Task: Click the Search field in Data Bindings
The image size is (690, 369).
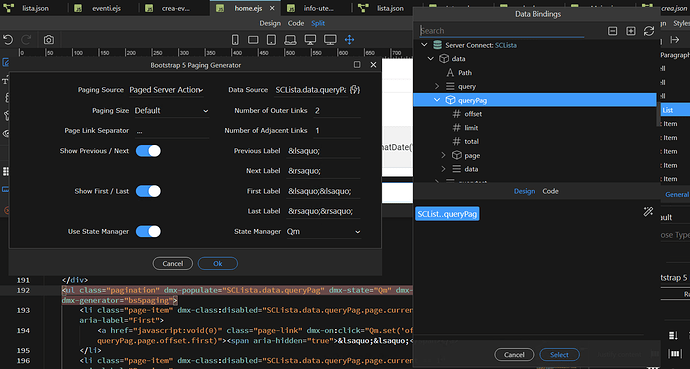Action: (502, 31)
